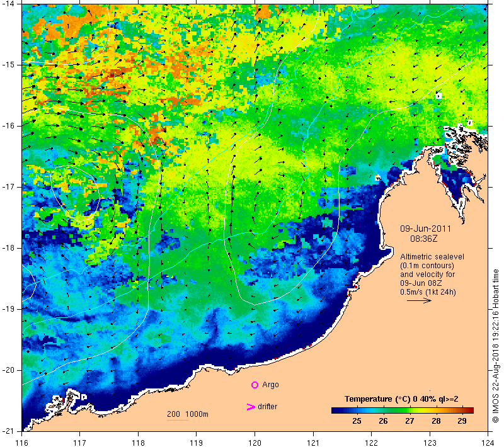
Task: Click the '09-Jun 08Z' text line
Action: [421, 283]
